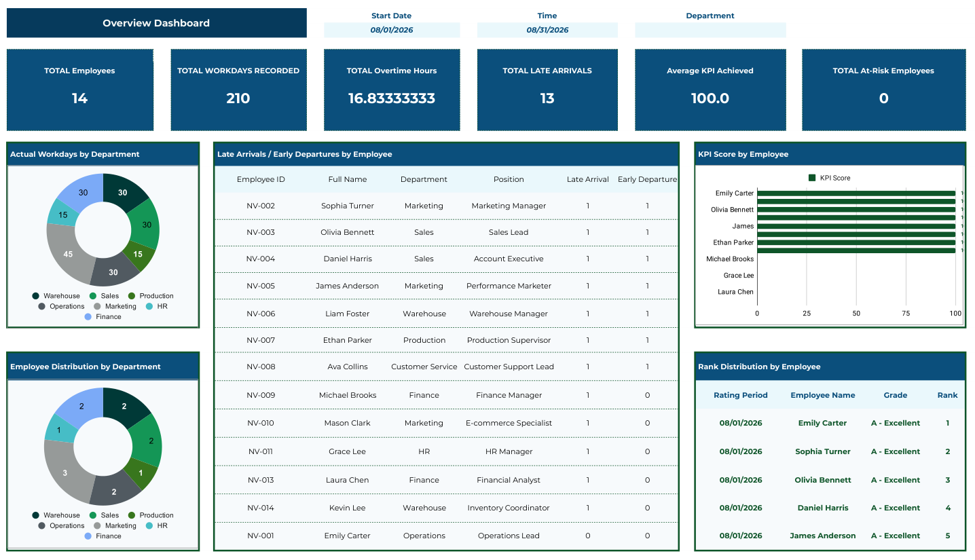The image size is (975, 560).
Task: Select the E-commerce Specialist position cell
Action: pos(509,423)
